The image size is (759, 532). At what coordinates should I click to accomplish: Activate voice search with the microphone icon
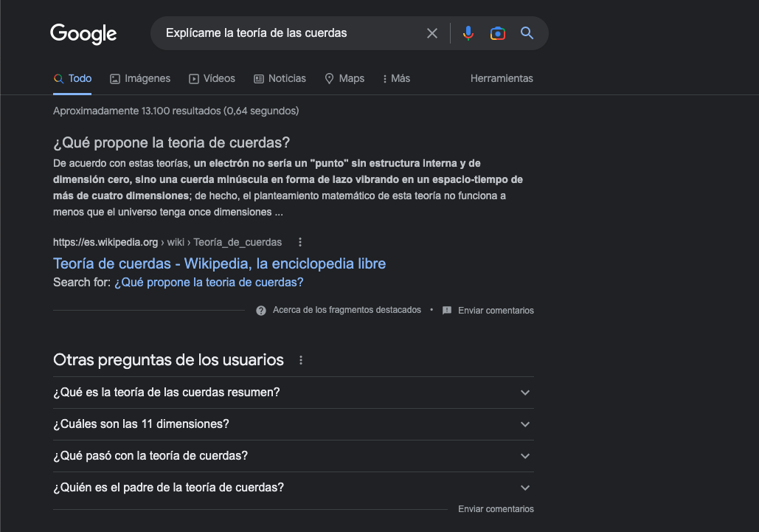(x=468, y=33)
